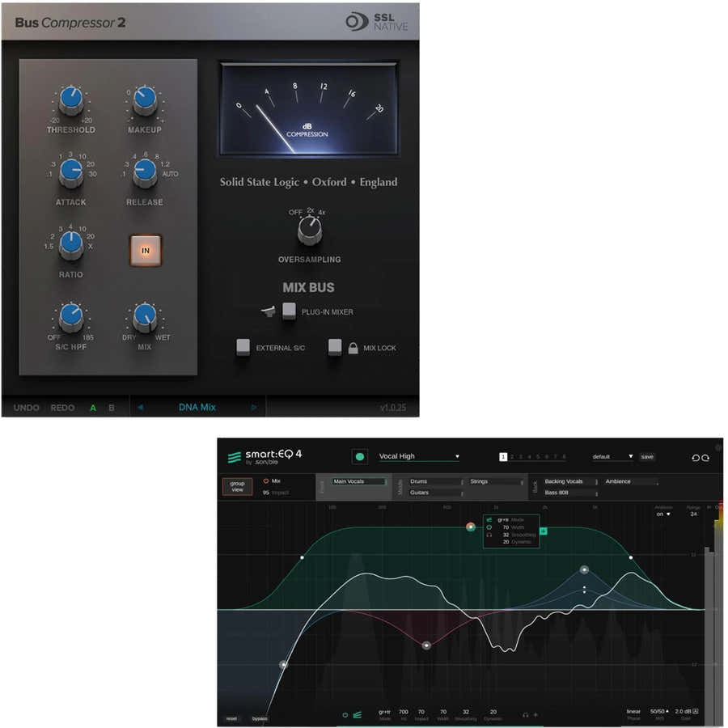The image size is (728, 728).
Task: Select state slot 1 in smart:EQ
Action: (503, 457)
